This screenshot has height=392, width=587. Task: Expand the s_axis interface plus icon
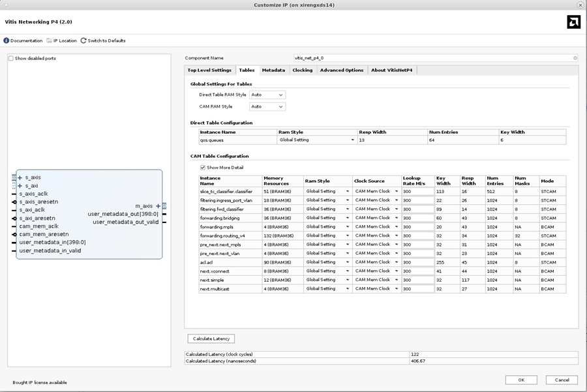click(20, 177)
